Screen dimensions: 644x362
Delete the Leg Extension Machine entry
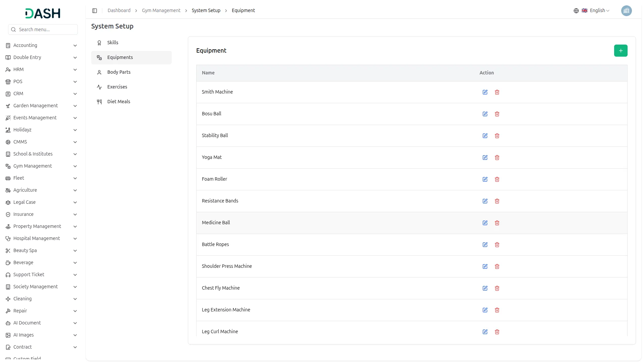pyautogui.click(x=497, y=310)
